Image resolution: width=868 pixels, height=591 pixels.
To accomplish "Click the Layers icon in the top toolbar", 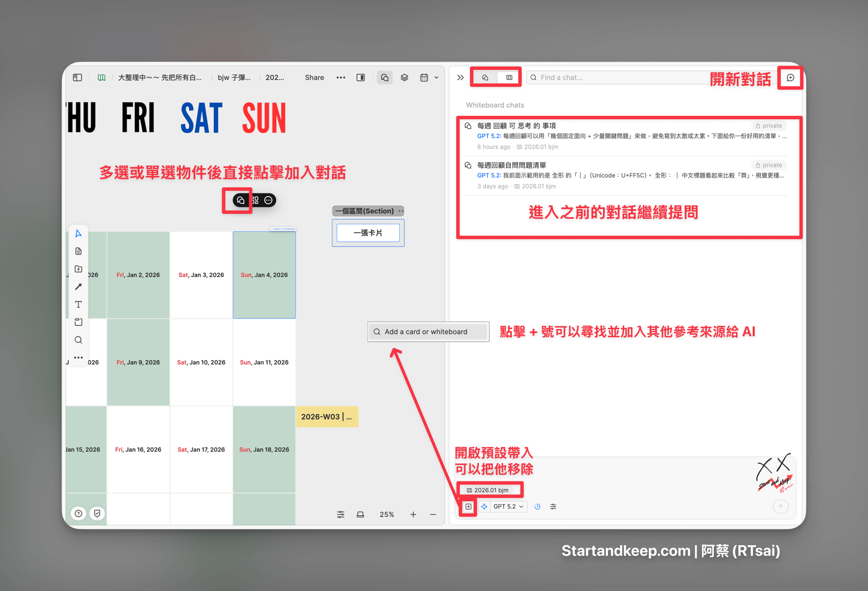I will click(x=404, y=77).
